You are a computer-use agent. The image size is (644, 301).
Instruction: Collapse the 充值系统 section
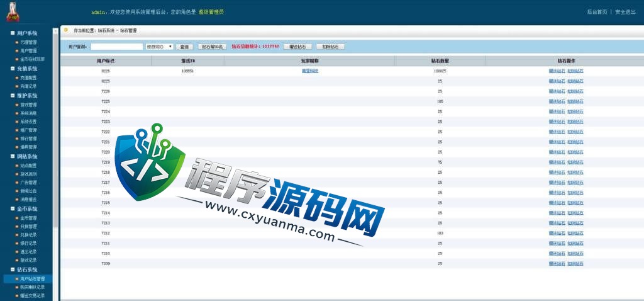click(13, 69)
